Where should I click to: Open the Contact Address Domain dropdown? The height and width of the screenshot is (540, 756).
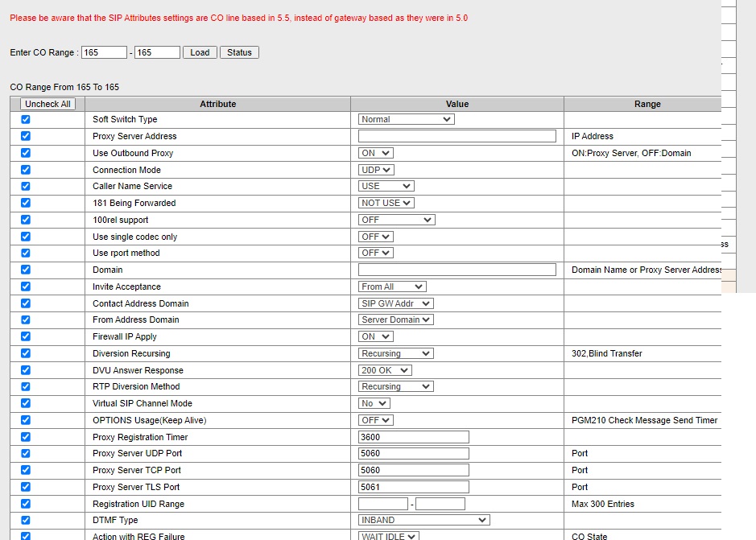click(395, 303)
